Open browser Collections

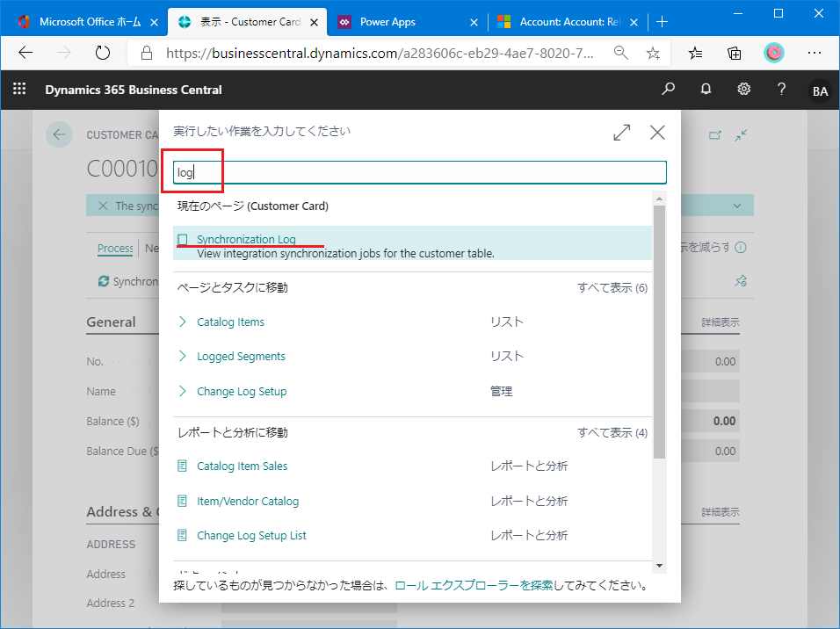(735, 53)
